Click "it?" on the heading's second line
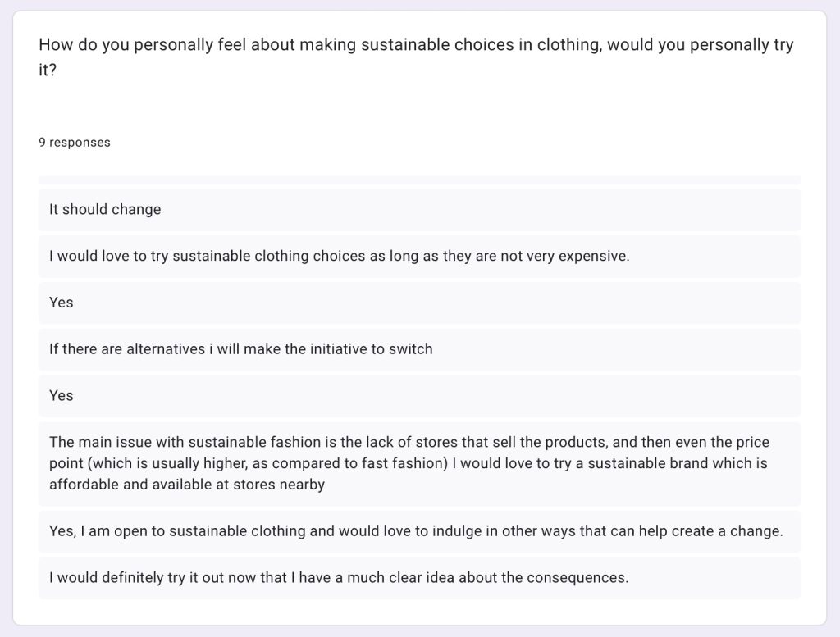The width and height of the screenshot is (840, 637). click(x=48, y=71)
